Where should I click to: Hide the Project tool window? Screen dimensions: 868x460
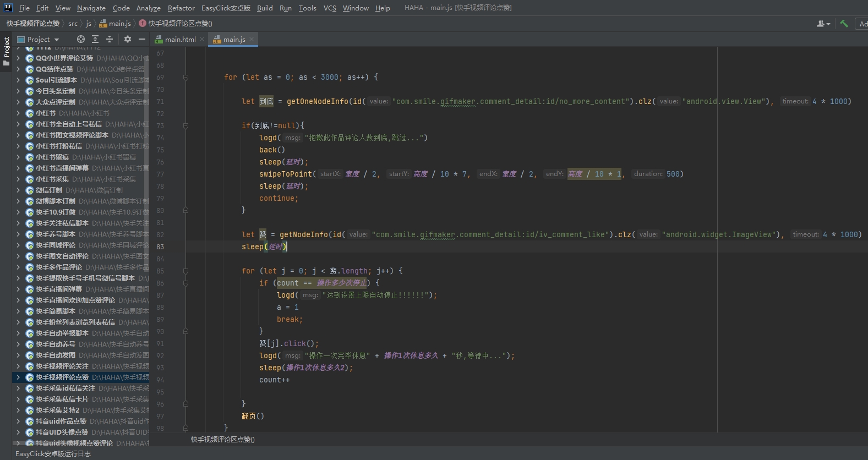tap(142, 39)
